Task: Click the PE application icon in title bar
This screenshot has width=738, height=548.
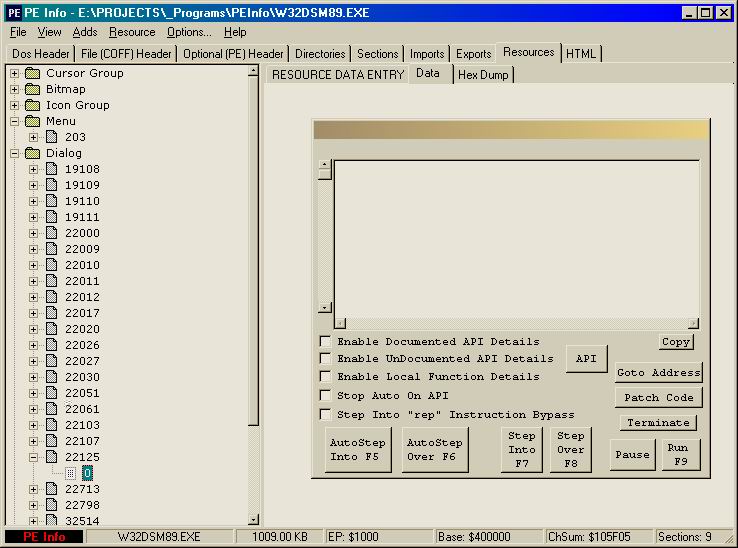Action: (x=13, y=13)
